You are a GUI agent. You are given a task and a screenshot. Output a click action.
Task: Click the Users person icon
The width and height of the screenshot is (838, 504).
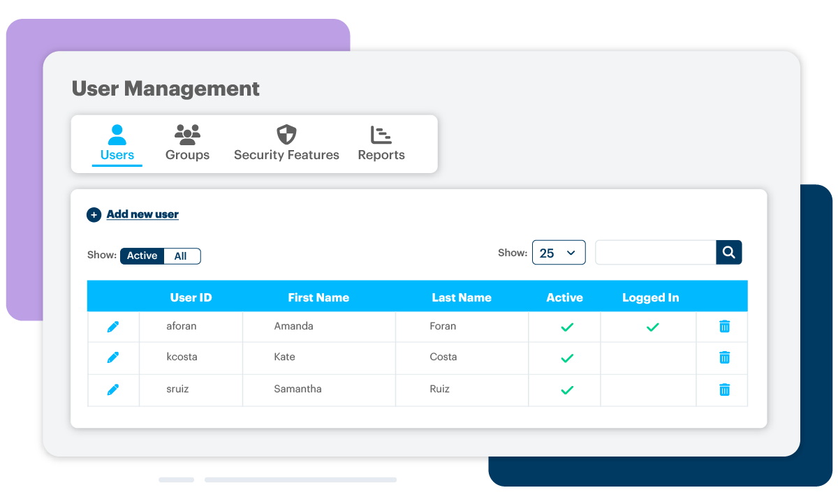(x=117, y=135)
